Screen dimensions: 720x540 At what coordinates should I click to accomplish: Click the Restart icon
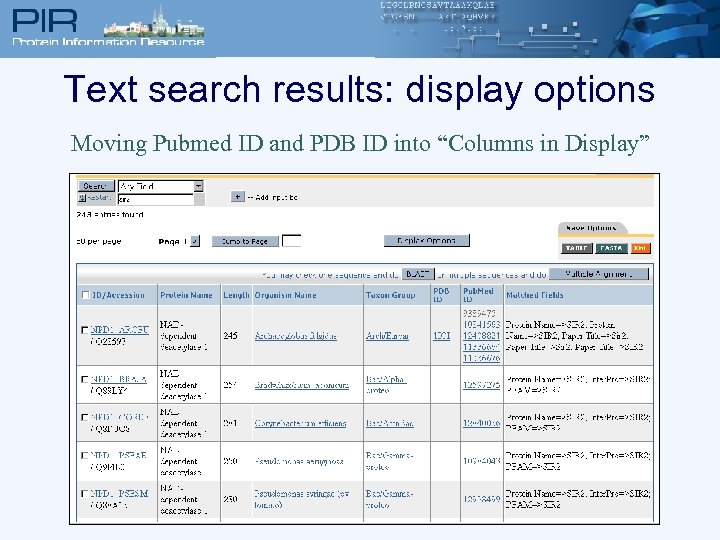pos(82,198)
